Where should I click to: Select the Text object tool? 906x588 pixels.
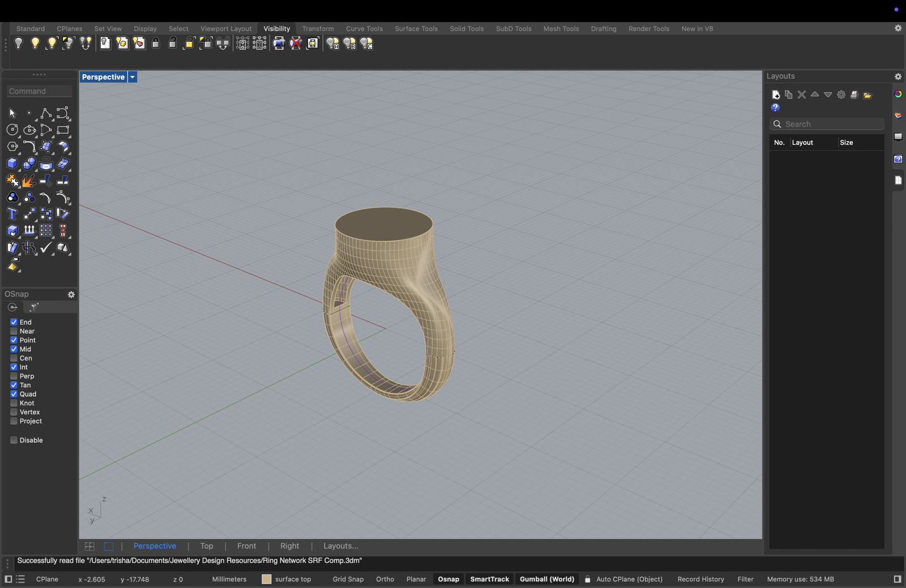pos(12,214)
